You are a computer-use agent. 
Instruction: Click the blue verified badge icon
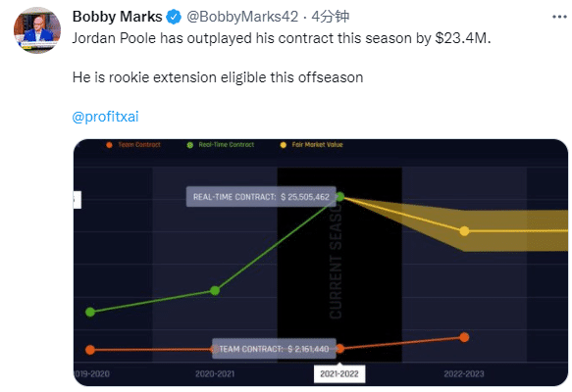(174, 17)
